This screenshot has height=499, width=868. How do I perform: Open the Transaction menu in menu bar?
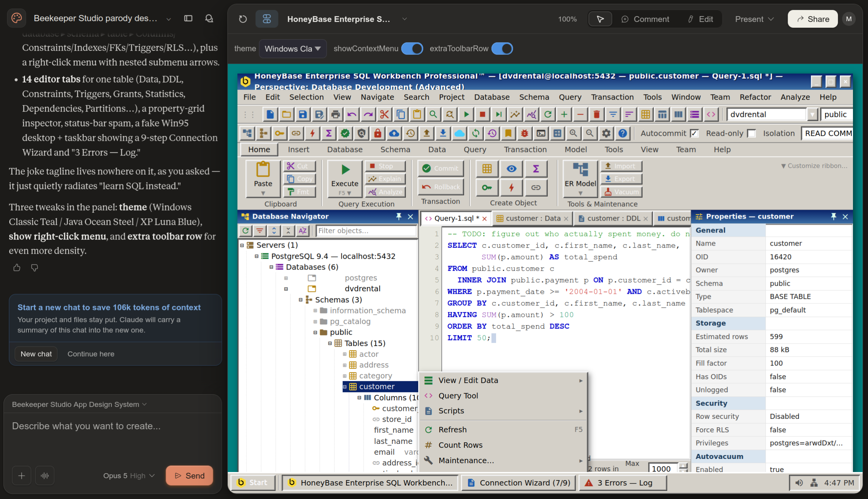(612, 97)
